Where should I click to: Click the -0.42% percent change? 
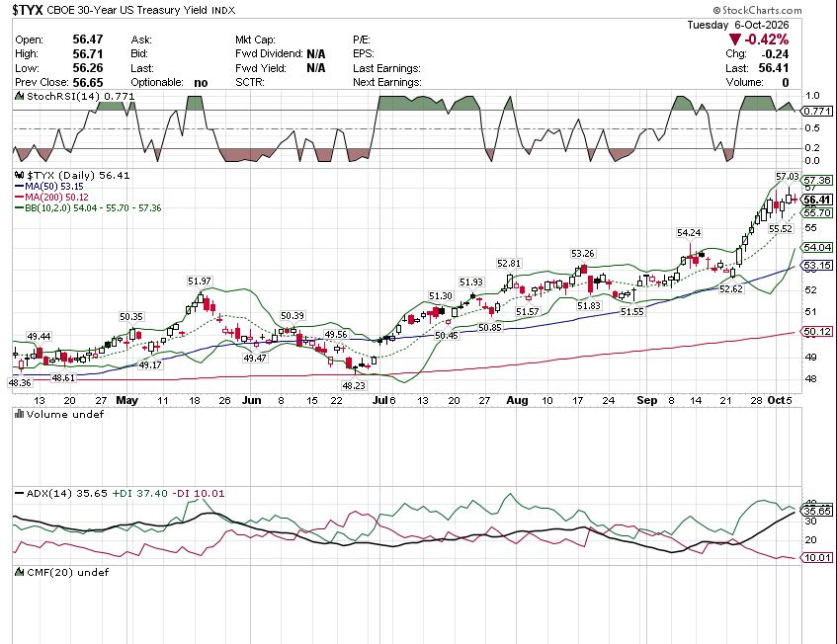point(767,40)
